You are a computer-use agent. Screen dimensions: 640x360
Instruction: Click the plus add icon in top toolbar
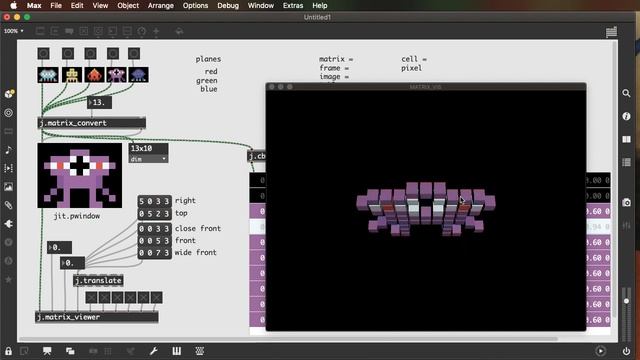tap(156, 31)
